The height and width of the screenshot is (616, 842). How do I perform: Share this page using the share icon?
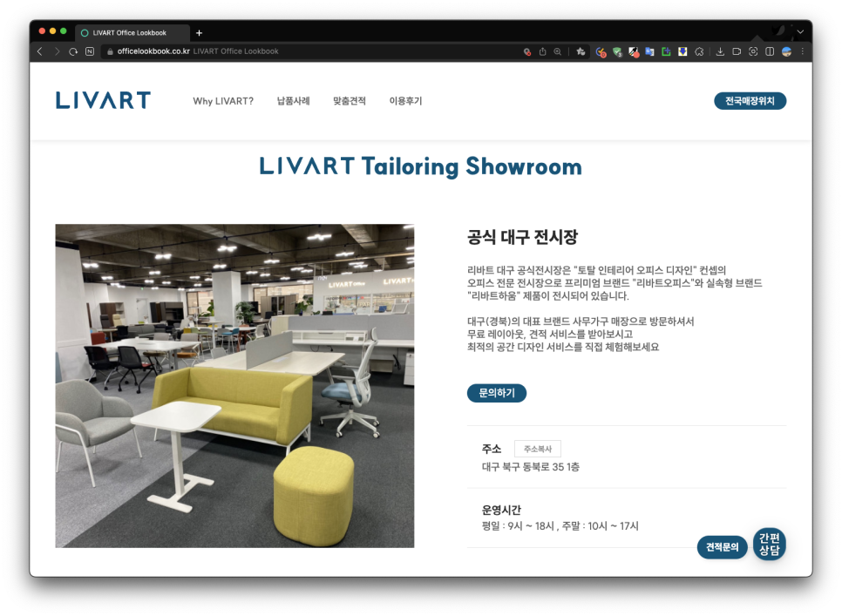pyautogui.click(x=542, y=51)
